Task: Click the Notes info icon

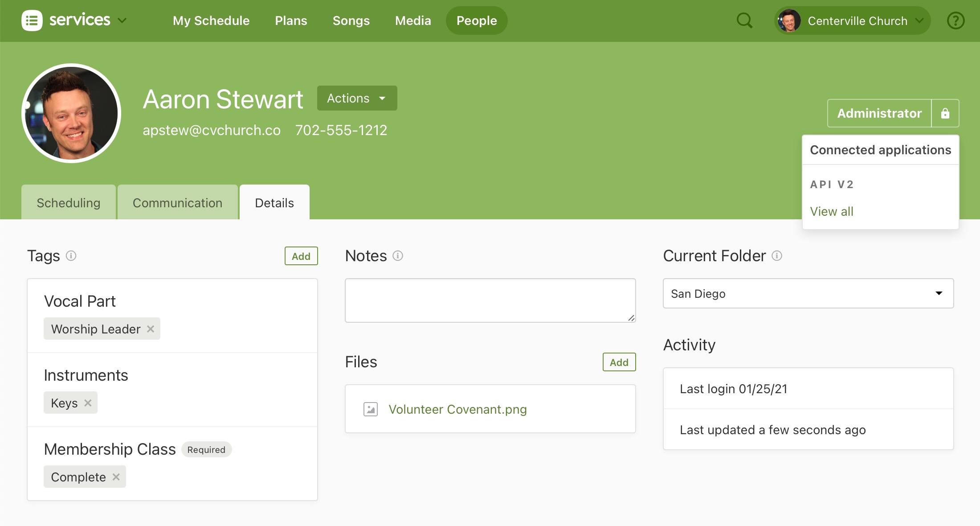Action: click(398, 256)
